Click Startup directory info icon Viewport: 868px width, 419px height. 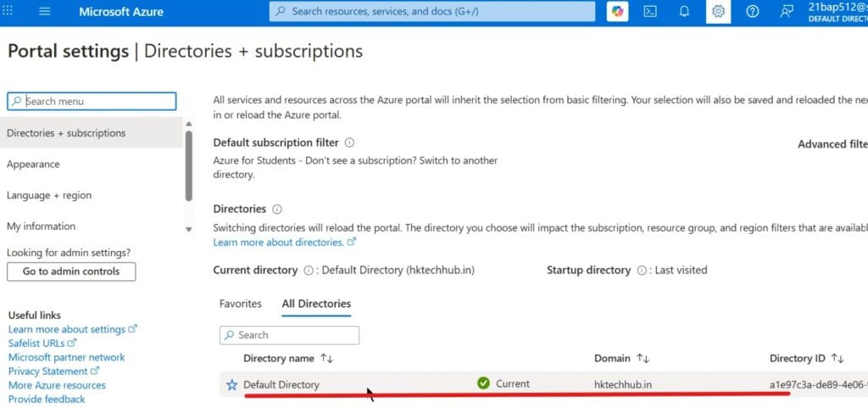pyautogui.click(x=642, y=271)
